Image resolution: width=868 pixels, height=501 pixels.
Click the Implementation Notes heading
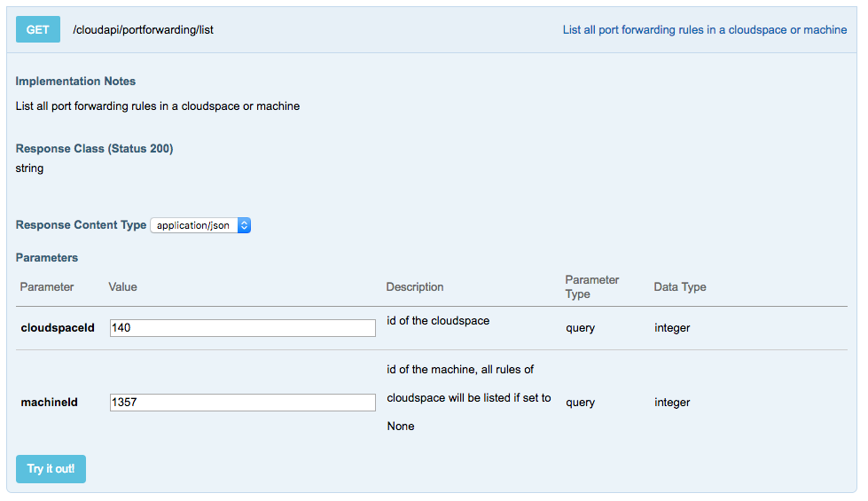[75, 81]
